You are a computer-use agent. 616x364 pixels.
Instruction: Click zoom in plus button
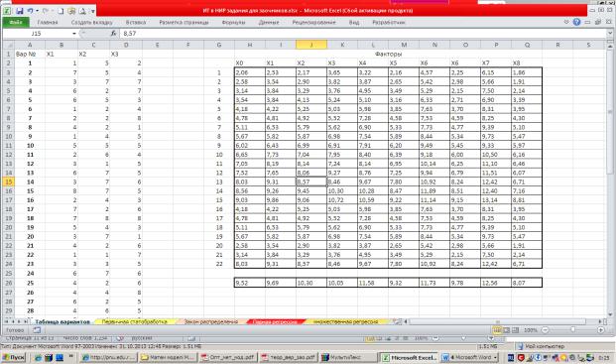[x=601, y=330]
